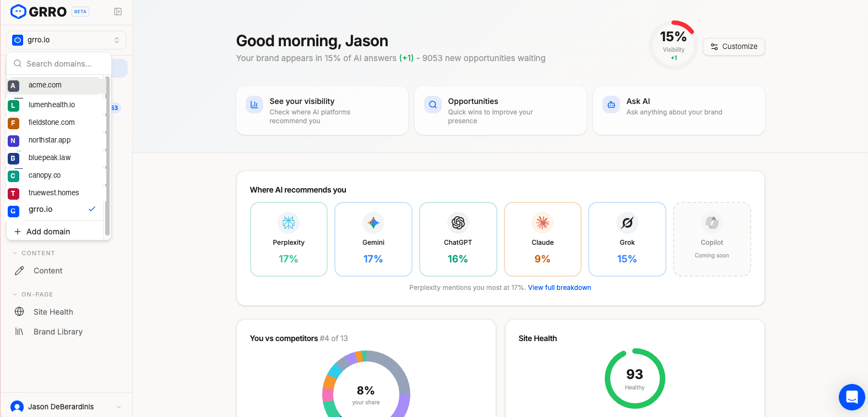
Task: Select acme.com from the domain list
Action: [x=55, y=85]
